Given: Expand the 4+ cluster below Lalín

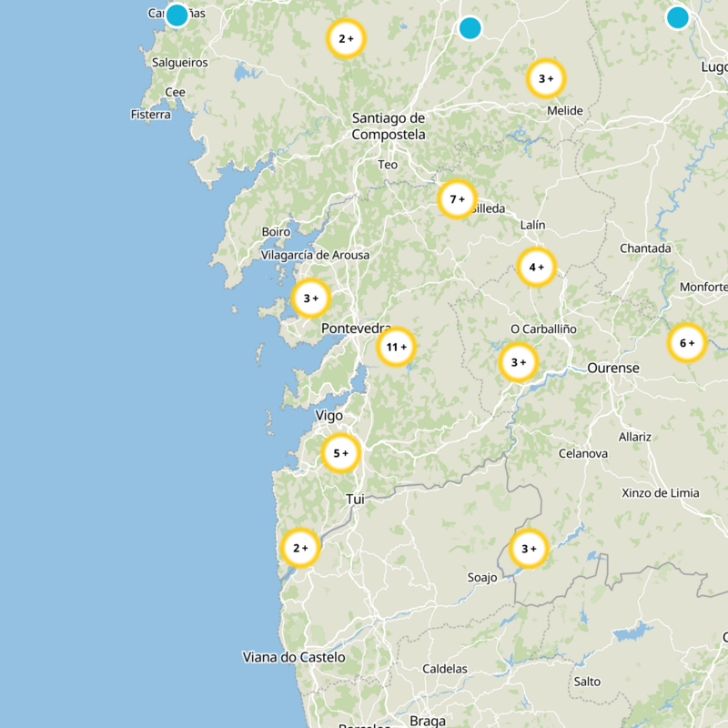Looking at the screenshot, I should tap(536, 267).
